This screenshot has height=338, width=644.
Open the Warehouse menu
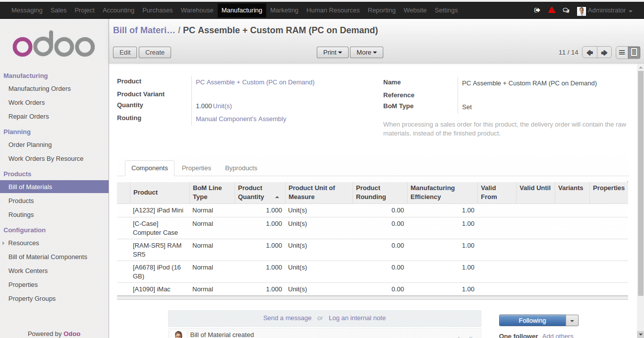tap(197, 10)
